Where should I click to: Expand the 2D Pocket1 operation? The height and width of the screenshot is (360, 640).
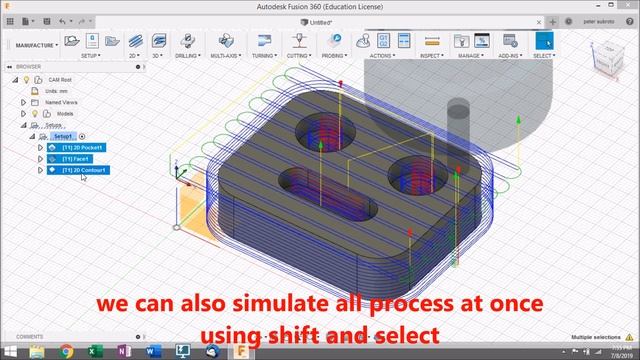click(40, 147)
